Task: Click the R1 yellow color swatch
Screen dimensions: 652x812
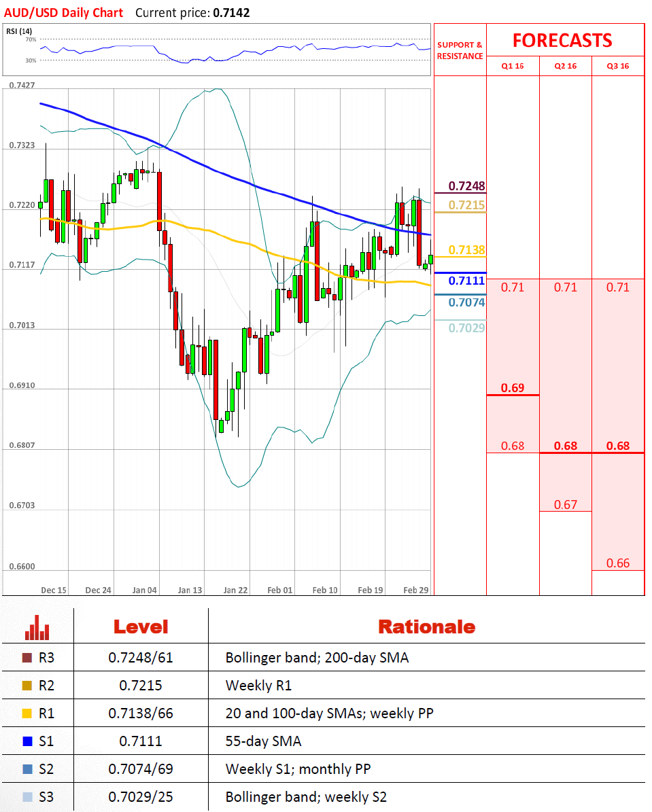Action: click(x=27, y=713)
